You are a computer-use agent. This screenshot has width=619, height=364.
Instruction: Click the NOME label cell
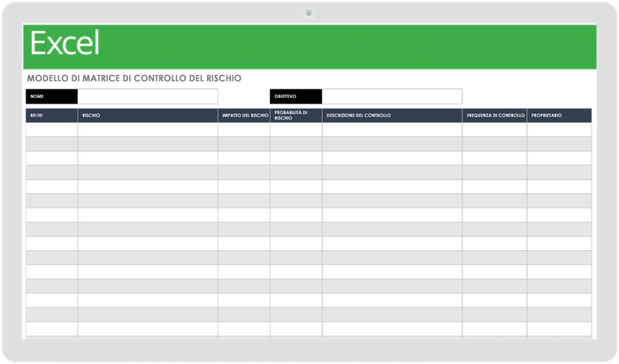51,96
